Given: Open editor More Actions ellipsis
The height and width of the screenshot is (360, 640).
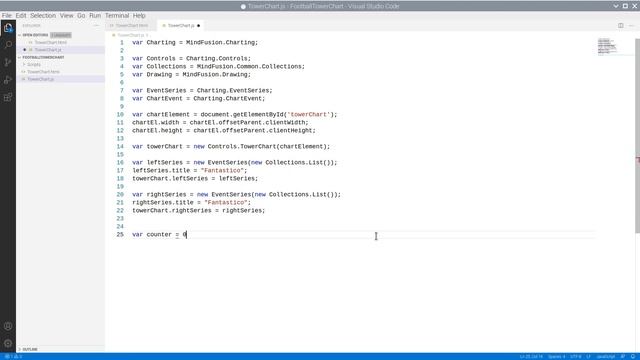Looking at the screenshot, I should pos(631,25).
